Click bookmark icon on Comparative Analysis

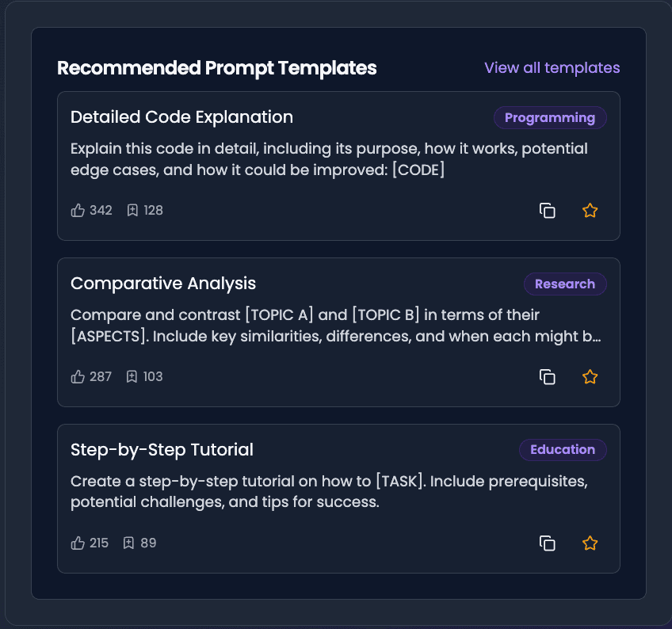tap(132, 377)
